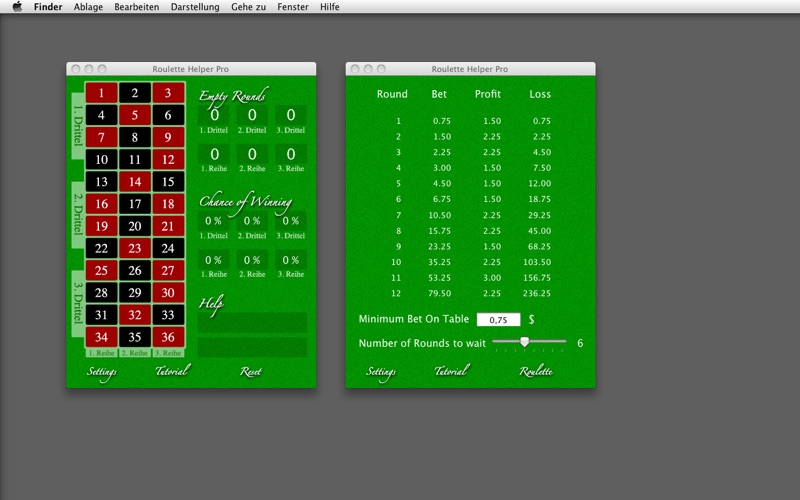Open the Fenster menu
This screenshot has width=800, height=500.
click(x=293, y=7)
